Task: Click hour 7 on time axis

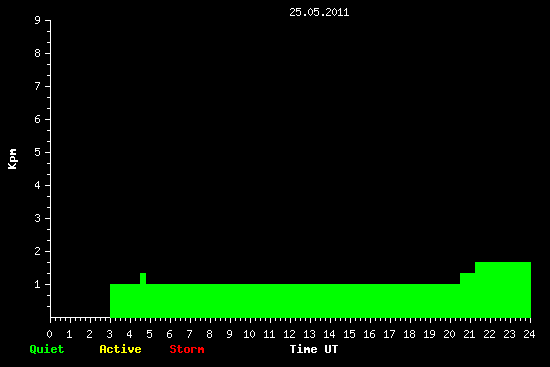Action: pos(189,334)
